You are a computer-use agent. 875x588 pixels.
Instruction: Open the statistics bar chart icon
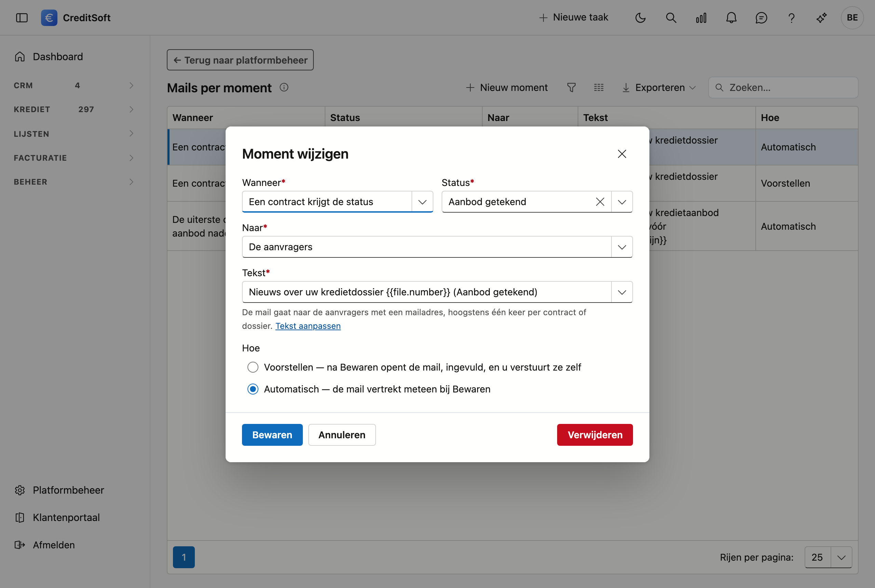pos(701,18)
